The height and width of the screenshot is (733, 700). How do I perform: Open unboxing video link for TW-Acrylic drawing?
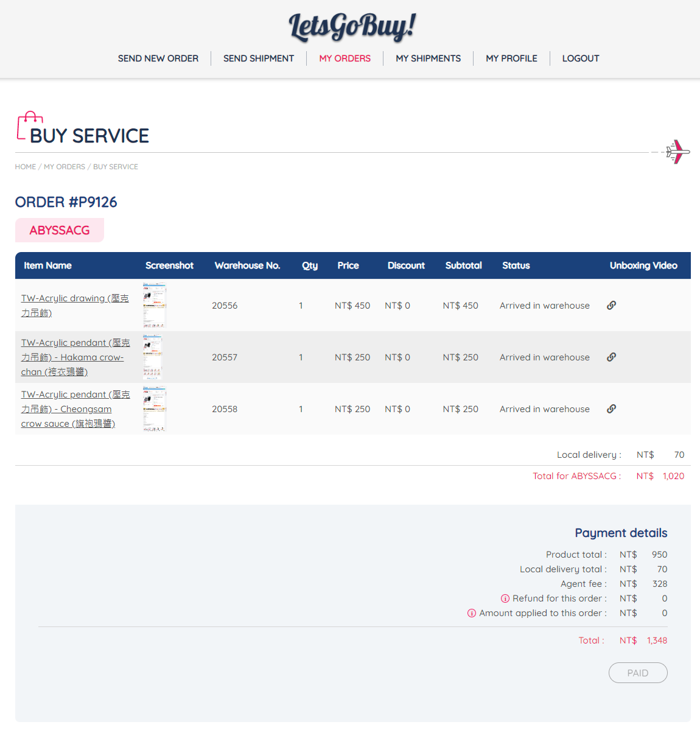(x=611, y=306)
